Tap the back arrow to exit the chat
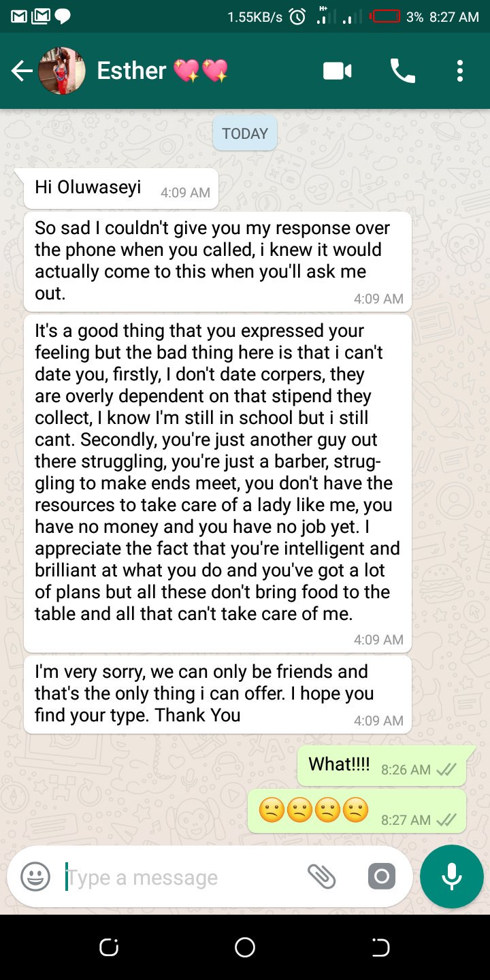 coord(21,71)
